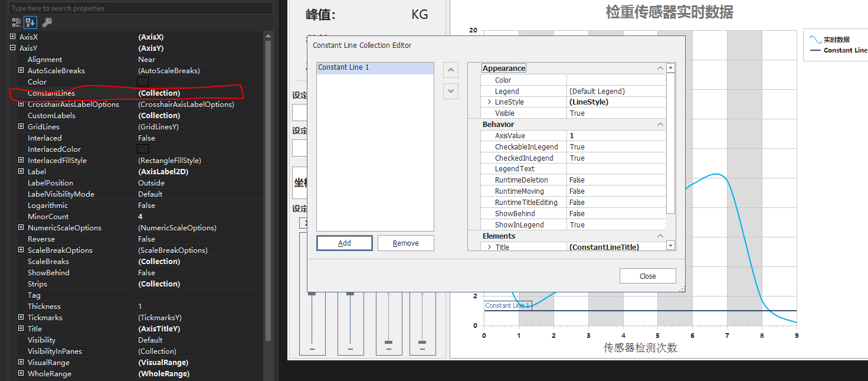This screenshot has height=381, width=868.
Task: Click the AxisY Color swatch
Action: pos(143,82)
